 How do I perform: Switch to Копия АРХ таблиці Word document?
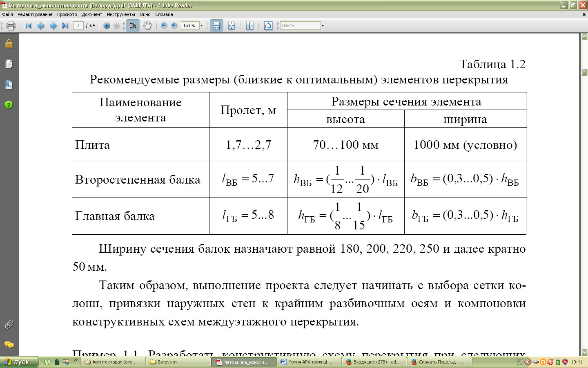point(310,362)
